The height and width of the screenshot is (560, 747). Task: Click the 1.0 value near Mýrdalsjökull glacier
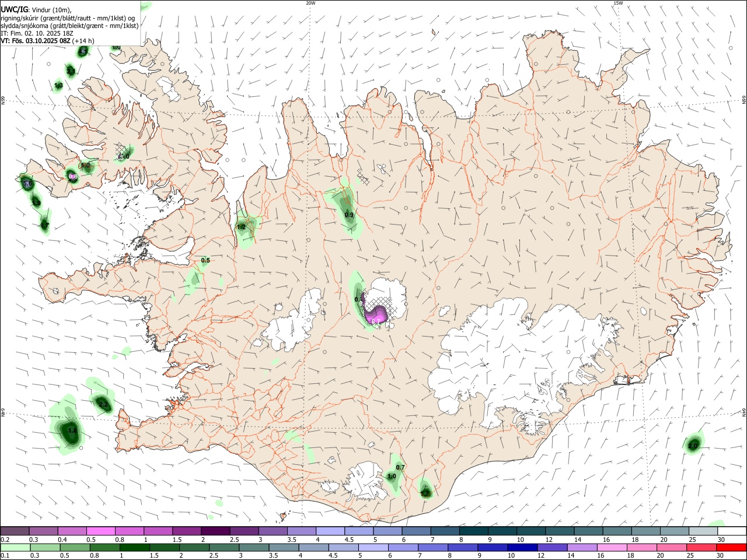tap(392, 477)
